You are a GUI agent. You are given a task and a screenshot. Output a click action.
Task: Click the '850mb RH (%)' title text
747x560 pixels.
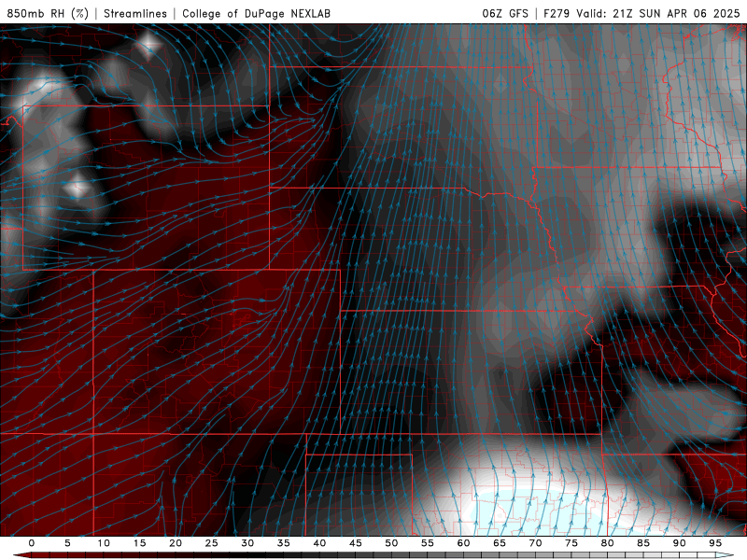pos(48,14)
